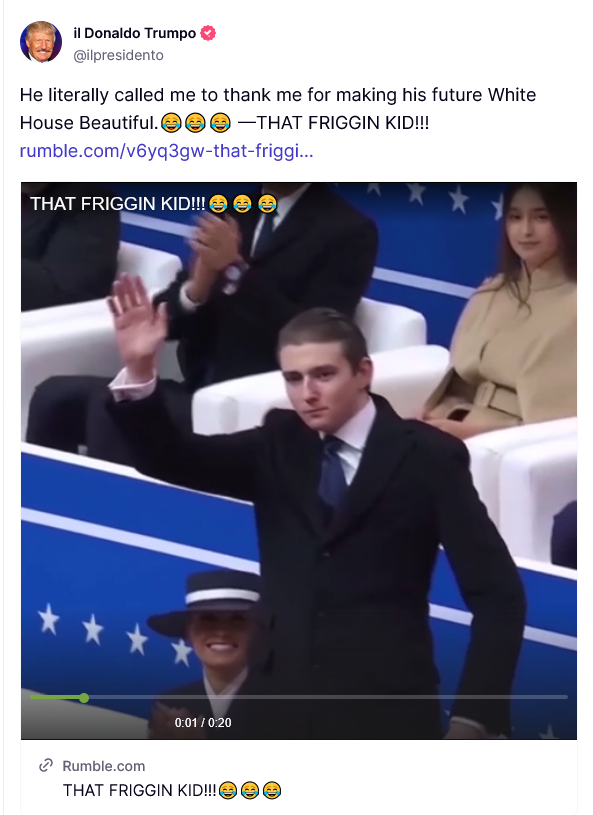
Task: Open the THAT FRIGGIN KID card title below video
Action: 172,791
